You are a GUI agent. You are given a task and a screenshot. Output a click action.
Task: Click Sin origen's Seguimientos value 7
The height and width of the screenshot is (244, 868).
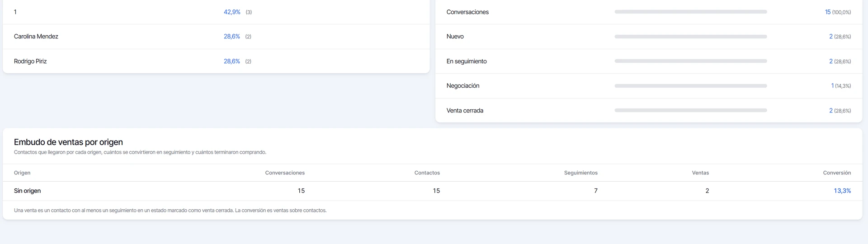click(x=596, y=191)
